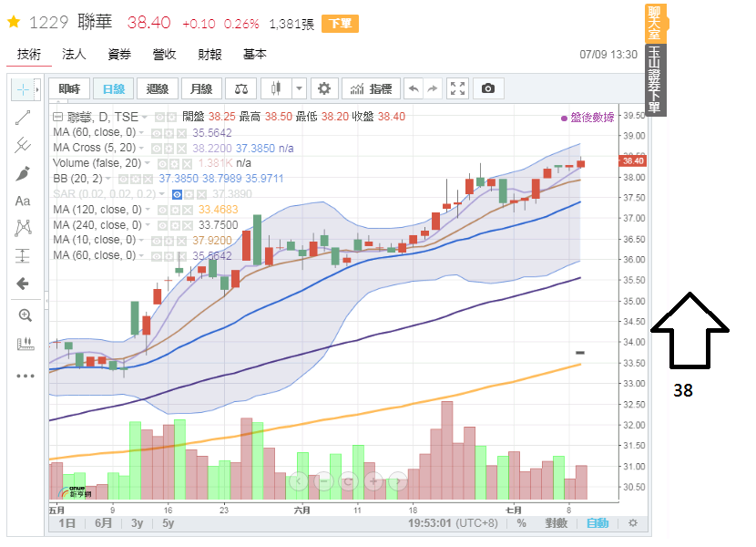756x547 pixels.
Task: Hide the MA (120, close, 0) line
Action: (162, 210)
